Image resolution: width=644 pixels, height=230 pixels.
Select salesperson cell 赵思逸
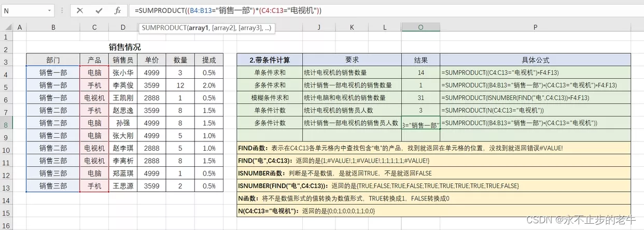pos(123,110)
